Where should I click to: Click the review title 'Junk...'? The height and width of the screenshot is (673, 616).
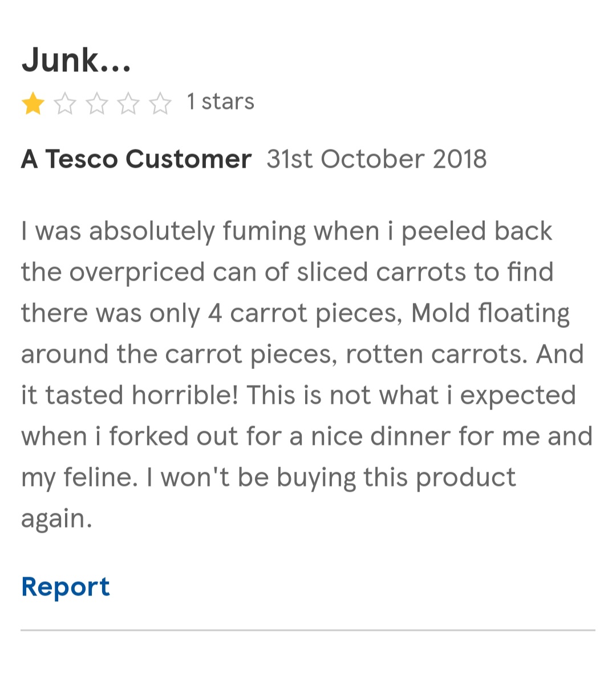tap(76, 60)
